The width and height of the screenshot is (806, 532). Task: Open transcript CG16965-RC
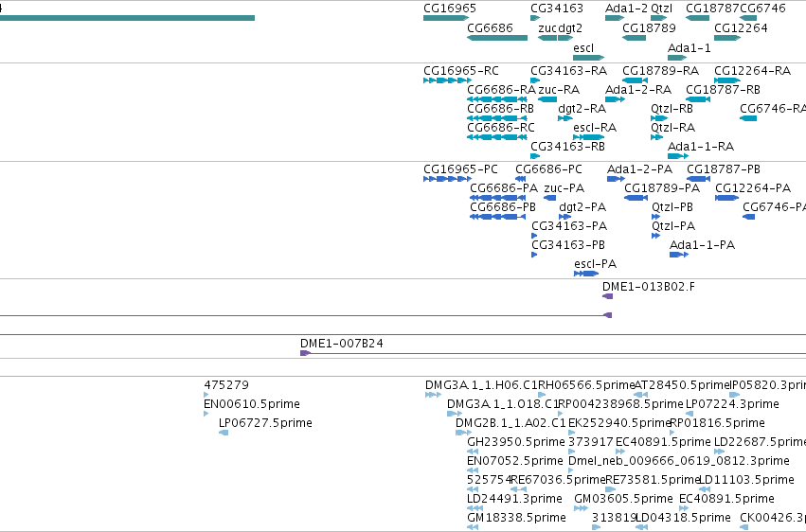click(x=461, y=70)
